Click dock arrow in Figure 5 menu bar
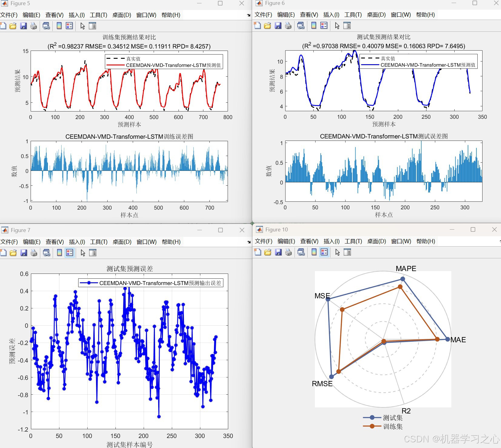The image size is (501, 448). tap(249, 15)
